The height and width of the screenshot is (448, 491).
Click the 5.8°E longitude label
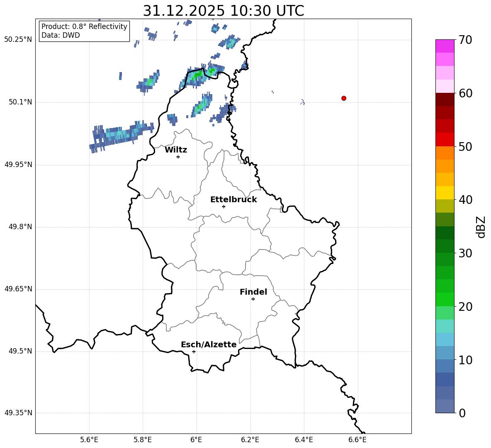[x=143, y=440]
